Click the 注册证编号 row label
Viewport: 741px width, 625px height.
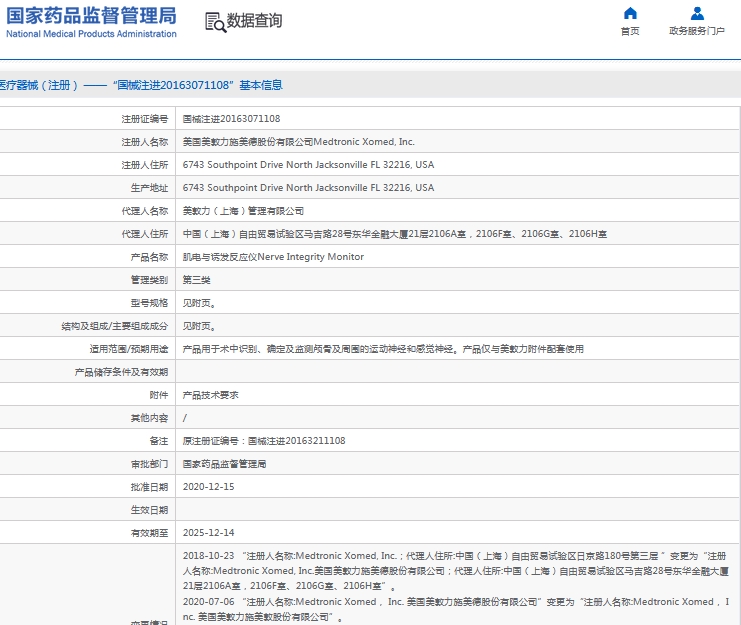145,119
